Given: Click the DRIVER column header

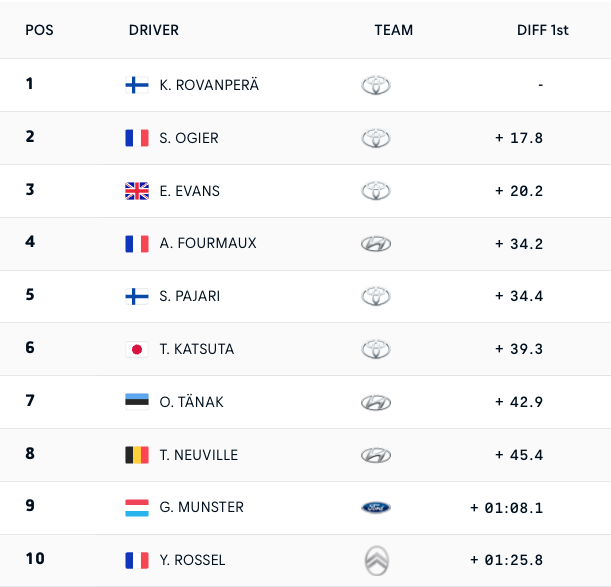Looking at the screenshot, I should click(x=154, y=30).
